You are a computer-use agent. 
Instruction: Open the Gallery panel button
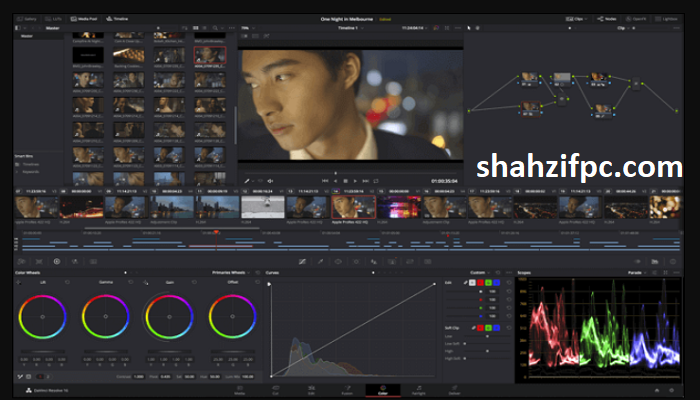tap(27, 19)
